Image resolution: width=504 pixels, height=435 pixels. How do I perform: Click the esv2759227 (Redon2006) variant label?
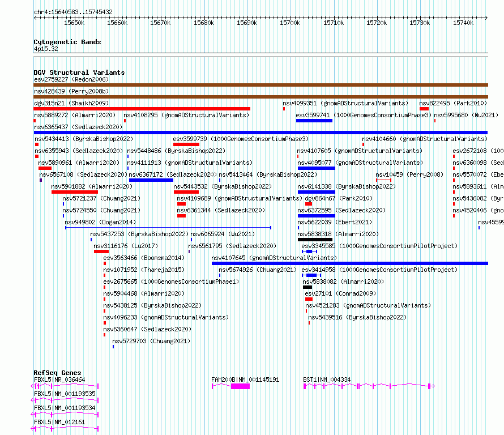click(71, 79)
